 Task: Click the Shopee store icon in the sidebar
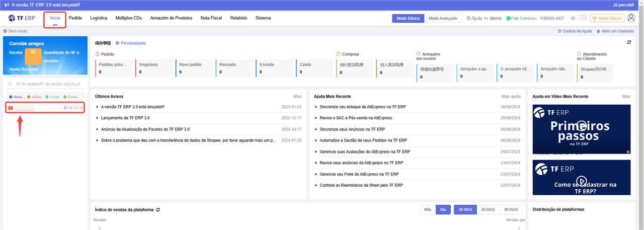(10, 108)
